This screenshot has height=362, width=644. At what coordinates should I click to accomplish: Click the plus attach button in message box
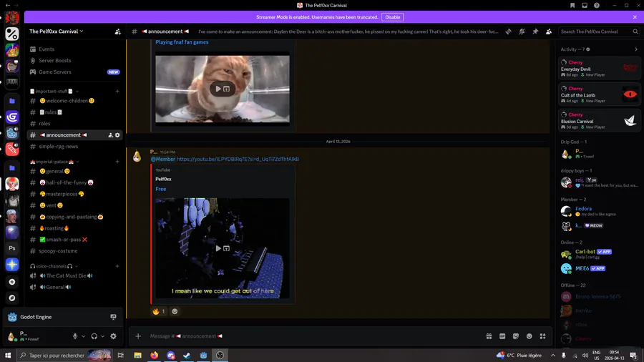tap(138, 336)
